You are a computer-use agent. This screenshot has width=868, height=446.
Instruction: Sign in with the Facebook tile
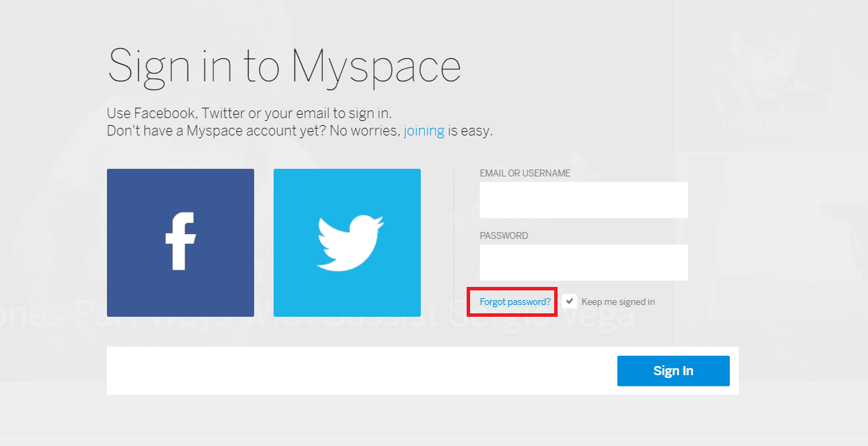point(181,242)
